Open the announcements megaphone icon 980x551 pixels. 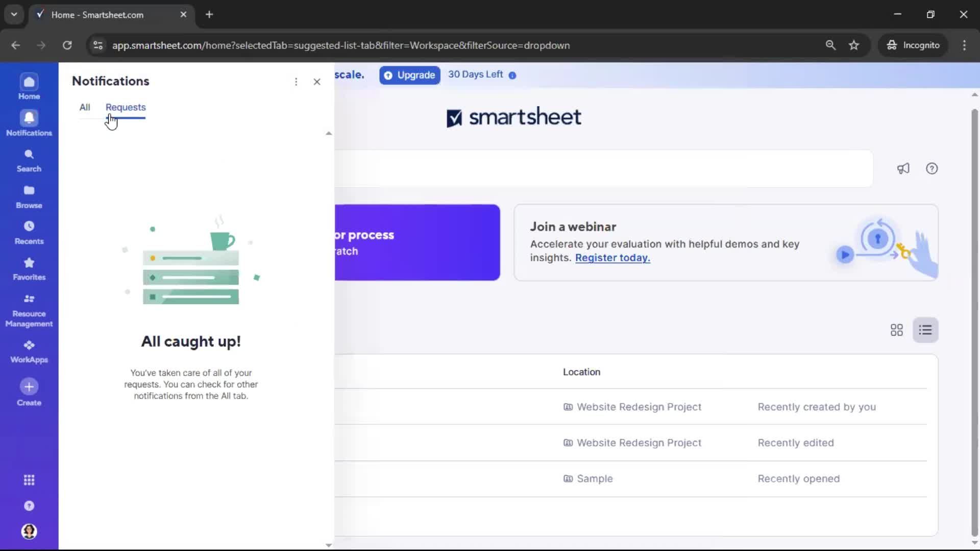point(903,168)
